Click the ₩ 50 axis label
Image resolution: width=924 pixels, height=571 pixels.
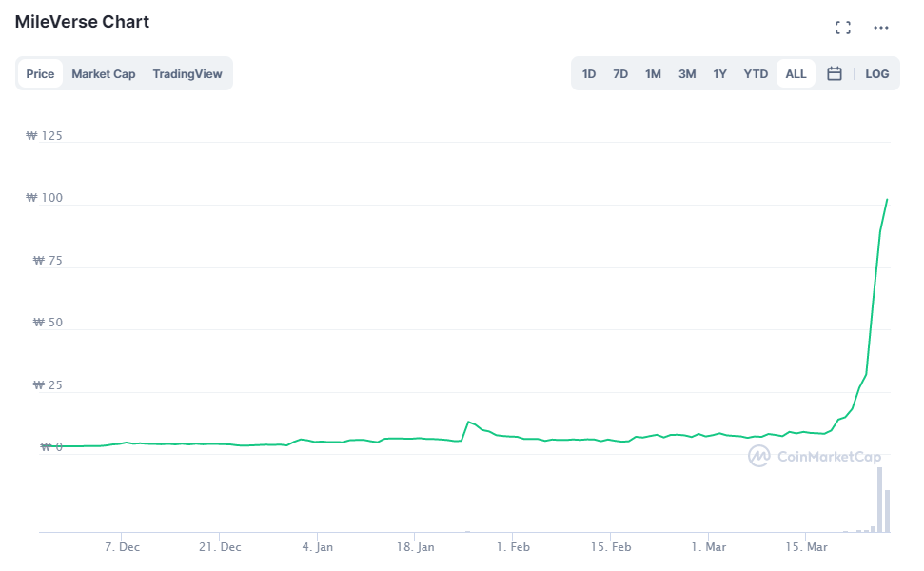(x=48, y=323)
